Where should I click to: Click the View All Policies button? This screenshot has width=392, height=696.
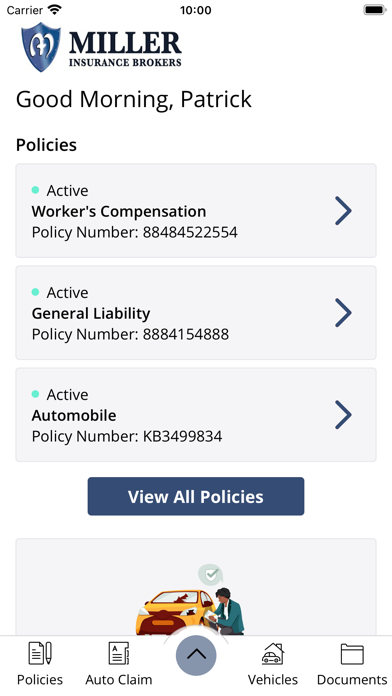pos(196,496)
